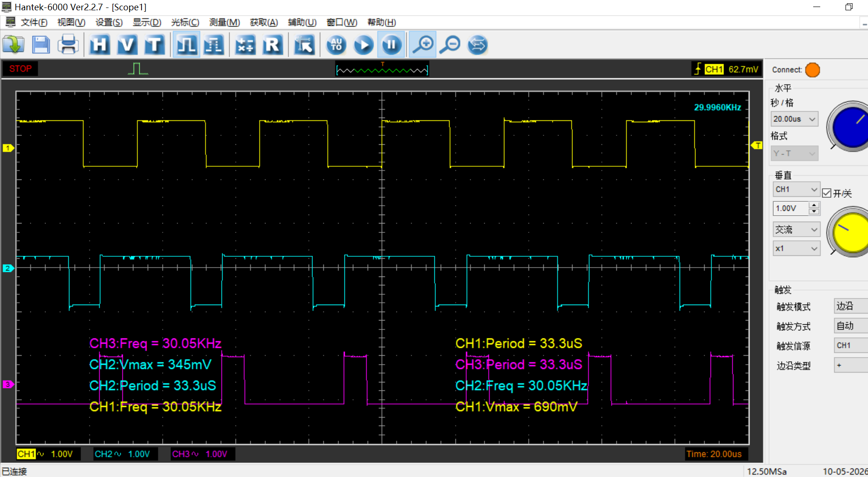The width and height of the screenshot is (868, 477).
Task: Toggle the pulse measurement icon
Action: (x=186, y=45)
